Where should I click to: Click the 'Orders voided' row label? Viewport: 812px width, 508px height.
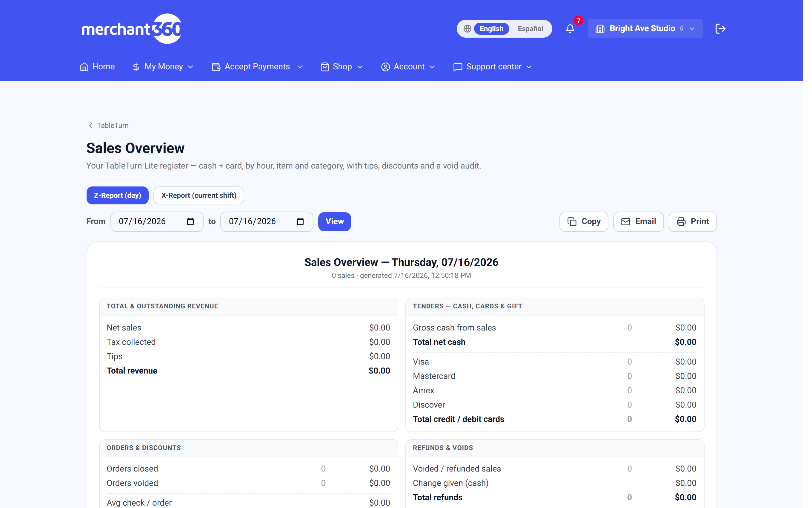[132, 483]
